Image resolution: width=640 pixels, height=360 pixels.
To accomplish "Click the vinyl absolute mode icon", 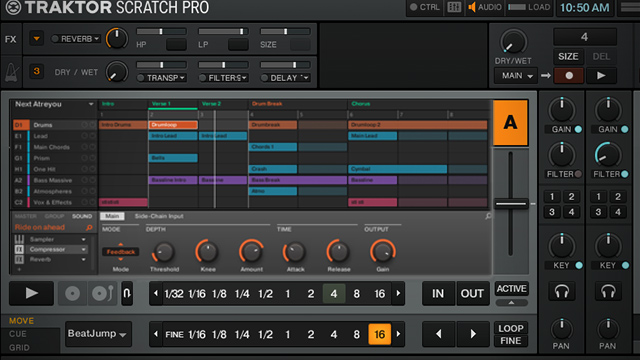I will [73, 293].
